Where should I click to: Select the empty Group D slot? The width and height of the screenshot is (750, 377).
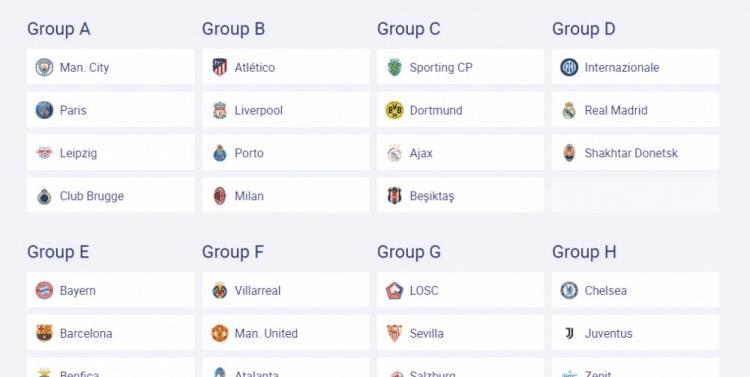pos(636,195)
